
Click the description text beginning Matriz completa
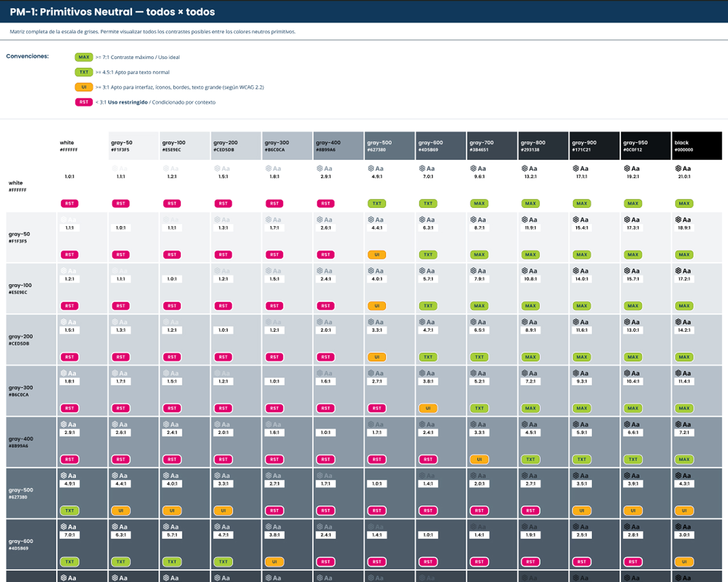(x=152, y=32)
